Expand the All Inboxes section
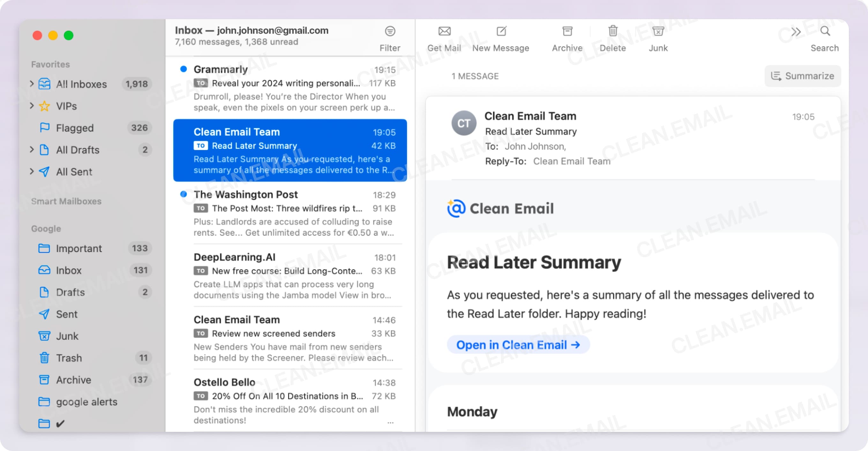Viewport: 868px width, 451px height. pyautogui.click(x=32, y=84)
